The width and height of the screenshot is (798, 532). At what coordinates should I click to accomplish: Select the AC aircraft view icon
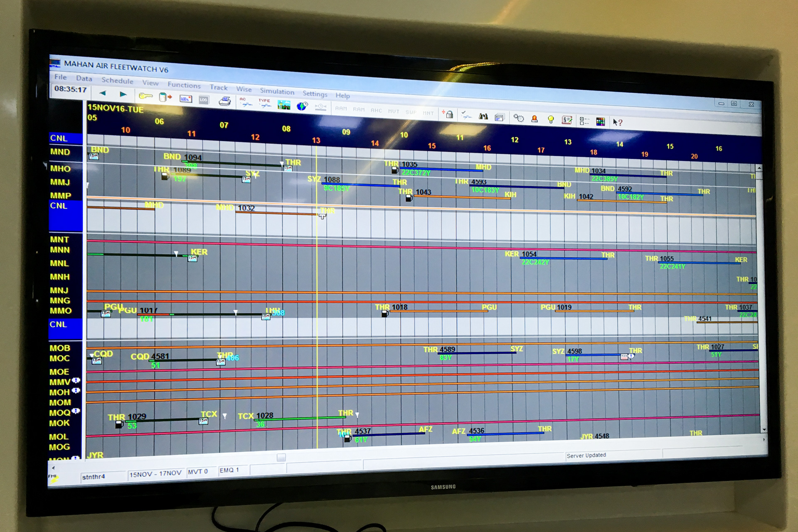(x=245, y=102)
